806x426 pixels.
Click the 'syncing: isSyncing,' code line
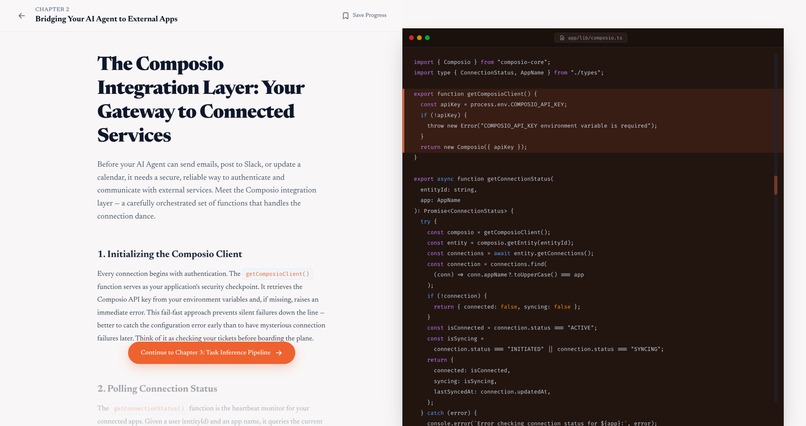(465, 381)
